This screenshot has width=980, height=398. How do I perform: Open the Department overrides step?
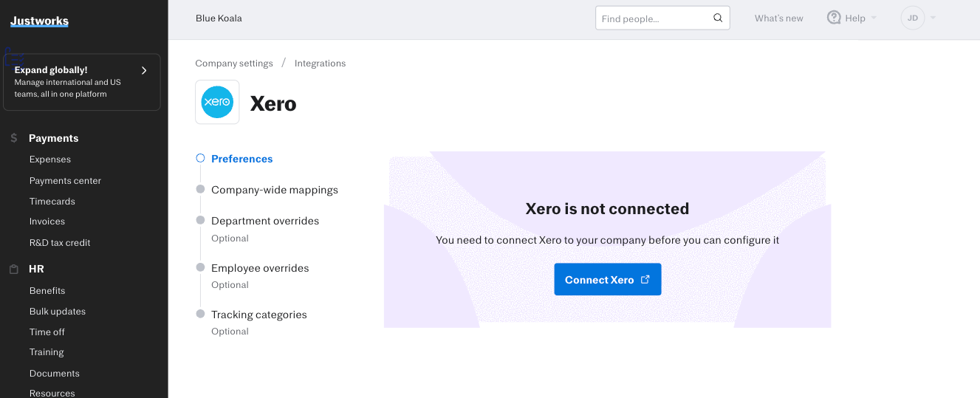[x=265, y=221]
